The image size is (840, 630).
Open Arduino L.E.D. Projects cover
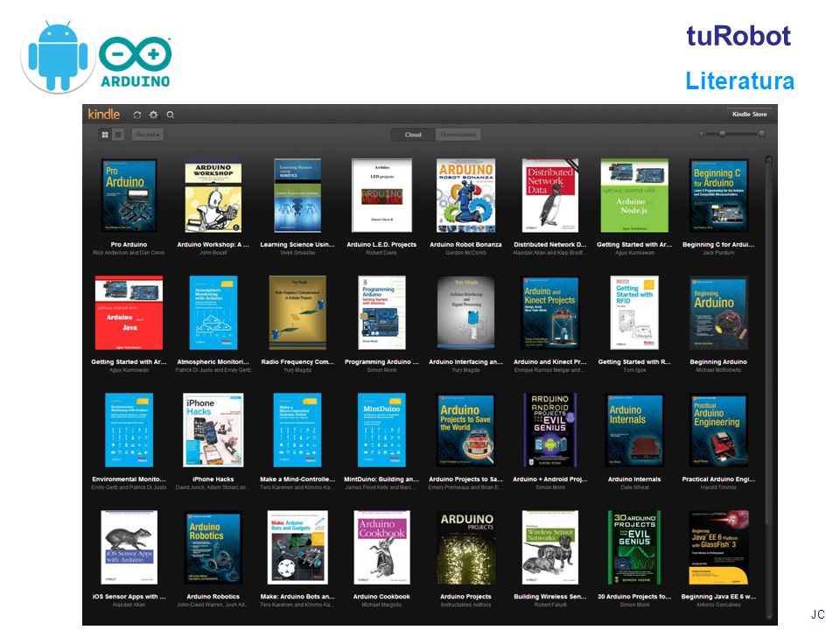click(381, 195)
